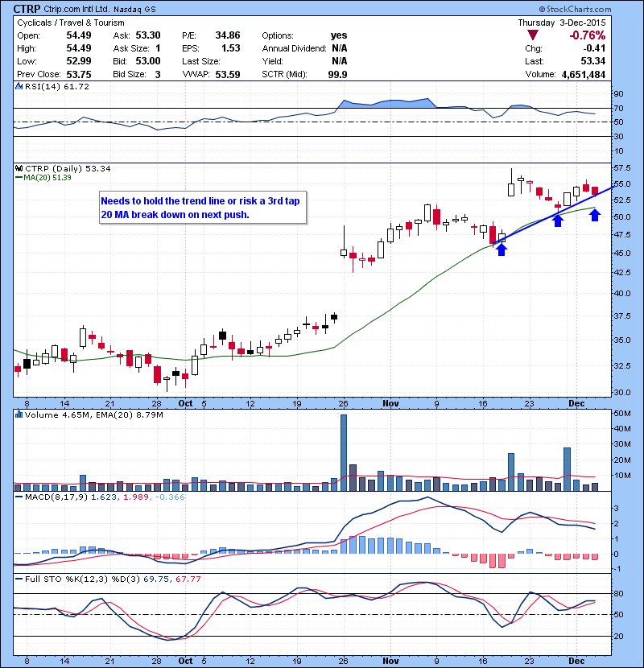Click the 30.0 price axis label
The image size is (644, 668).
(x=621, y=392)
